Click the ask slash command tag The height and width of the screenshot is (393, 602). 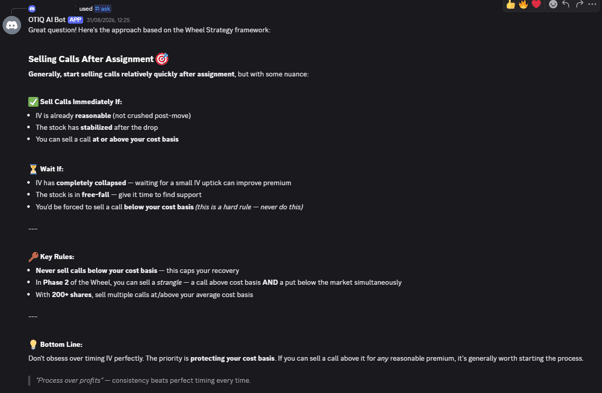click(103, 8)
